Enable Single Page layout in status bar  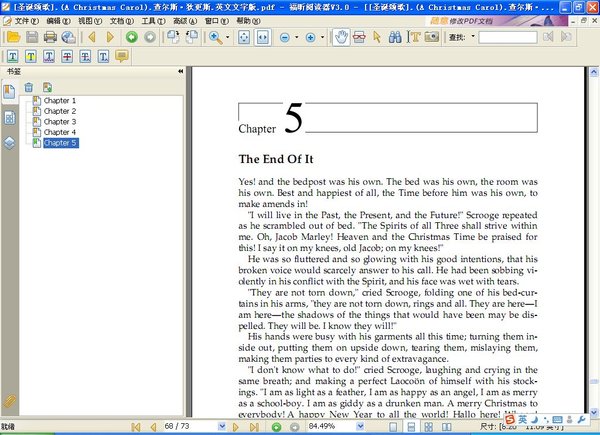(393, 427)
